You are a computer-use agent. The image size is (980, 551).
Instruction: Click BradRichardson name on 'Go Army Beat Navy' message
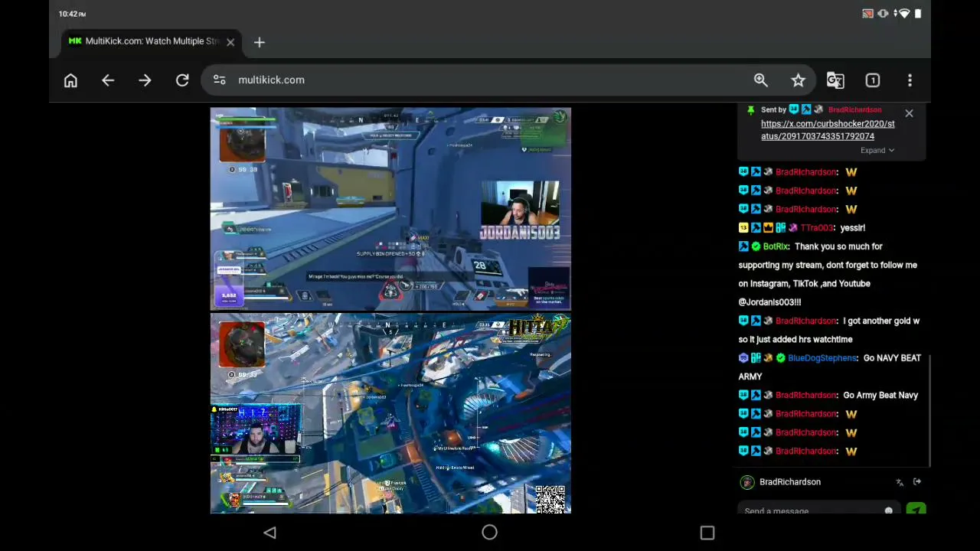pyautogui.click(x=805, y=396)
